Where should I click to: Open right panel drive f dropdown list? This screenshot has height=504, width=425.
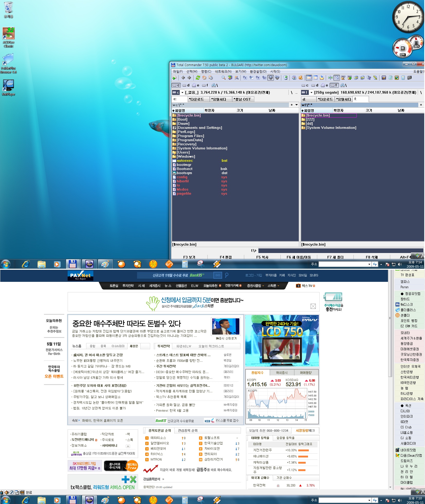pos(311,93)
